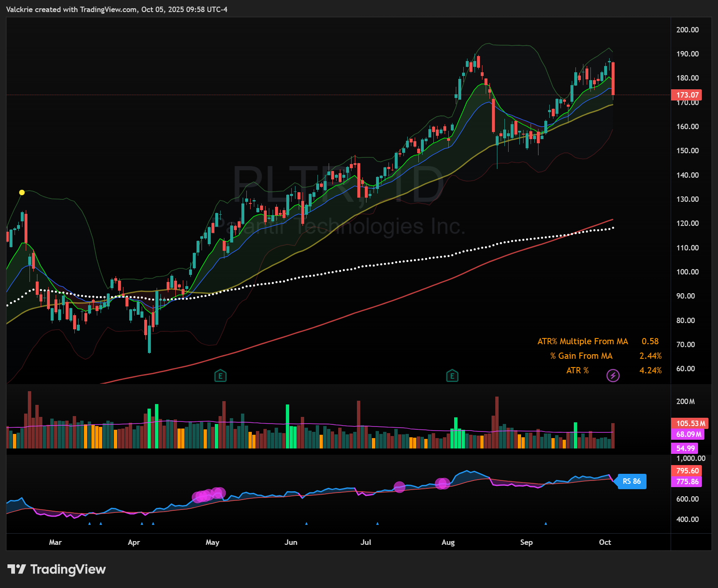Click the 190.00 price axis label
The height and width of the screenshot is (588, 718).
687,54
